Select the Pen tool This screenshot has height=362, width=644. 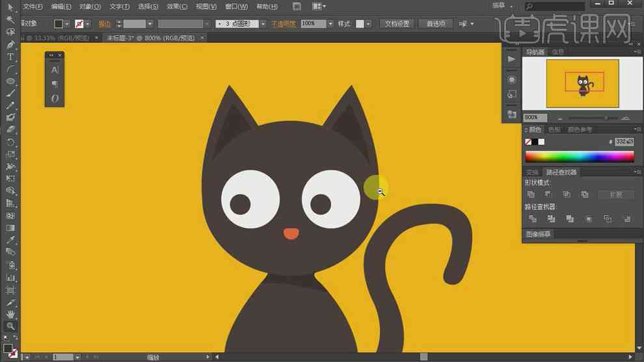pyautogui.click(x=10, y=44)
